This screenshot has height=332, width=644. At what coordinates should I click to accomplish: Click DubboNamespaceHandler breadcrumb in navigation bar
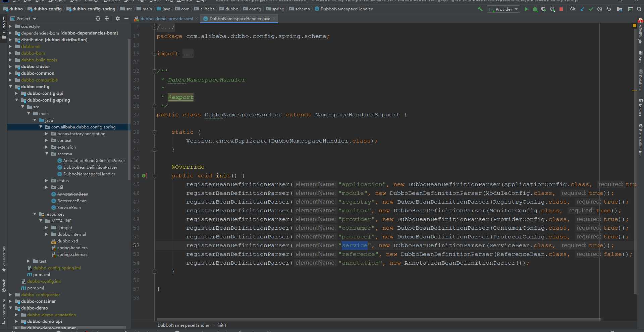343,9
